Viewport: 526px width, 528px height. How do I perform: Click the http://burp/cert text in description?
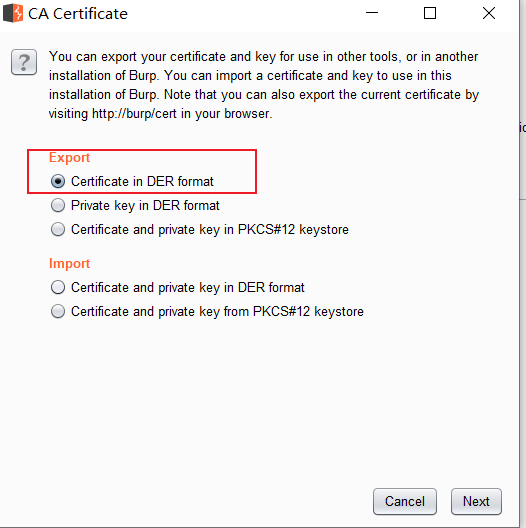(x=134, y=114)
